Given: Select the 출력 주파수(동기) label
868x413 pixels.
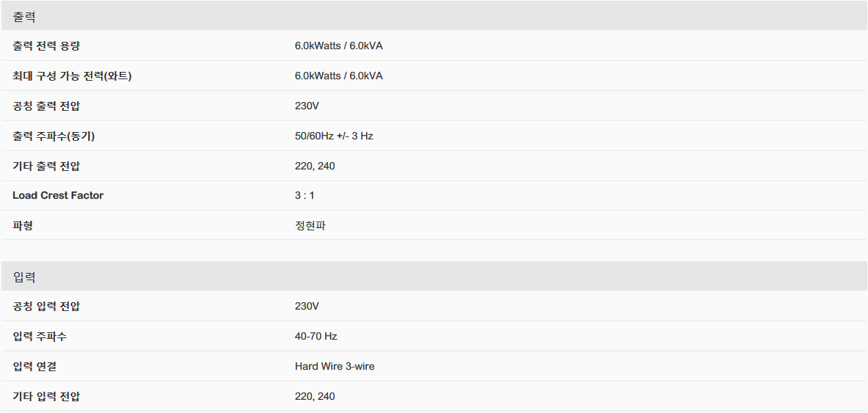Looking at the screenshot, I should (54, 136).
